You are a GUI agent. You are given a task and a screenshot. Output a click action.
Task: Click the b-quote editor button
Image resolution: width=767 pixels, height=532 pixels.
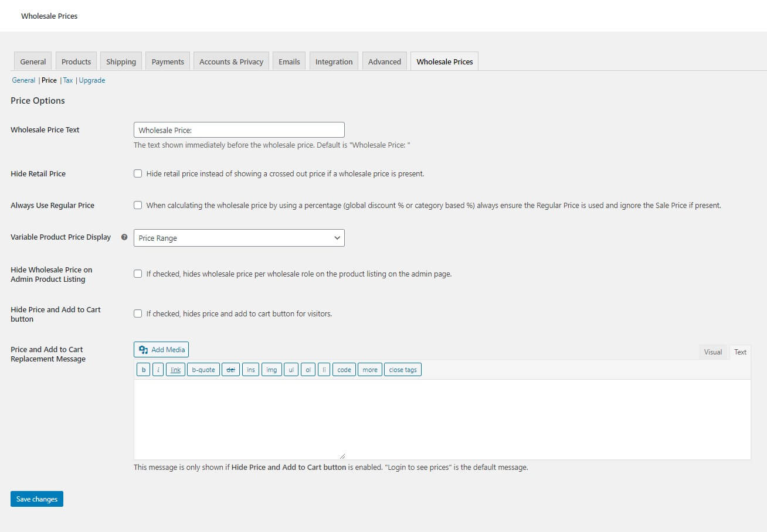coord(203,370)
